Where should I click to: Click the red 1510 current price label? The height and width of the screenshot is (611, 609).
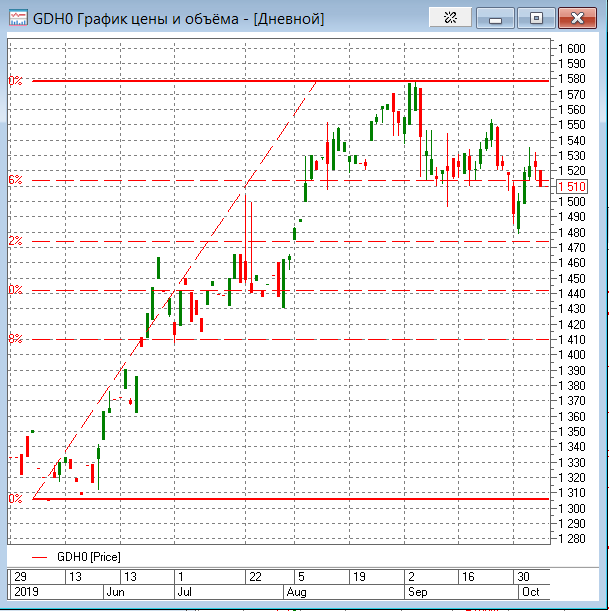pyautogui.click(x=575, y=186)
